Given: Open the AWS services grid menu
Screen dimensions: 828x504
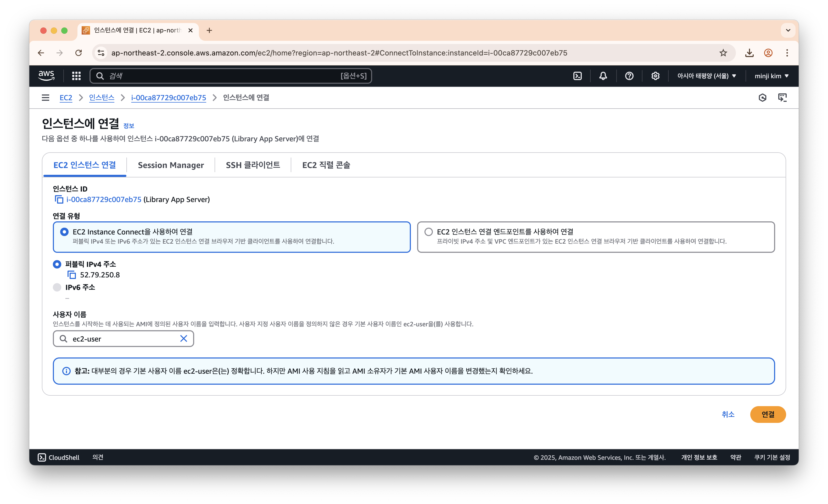Looking at the screenshot, I should pos(76,76).
